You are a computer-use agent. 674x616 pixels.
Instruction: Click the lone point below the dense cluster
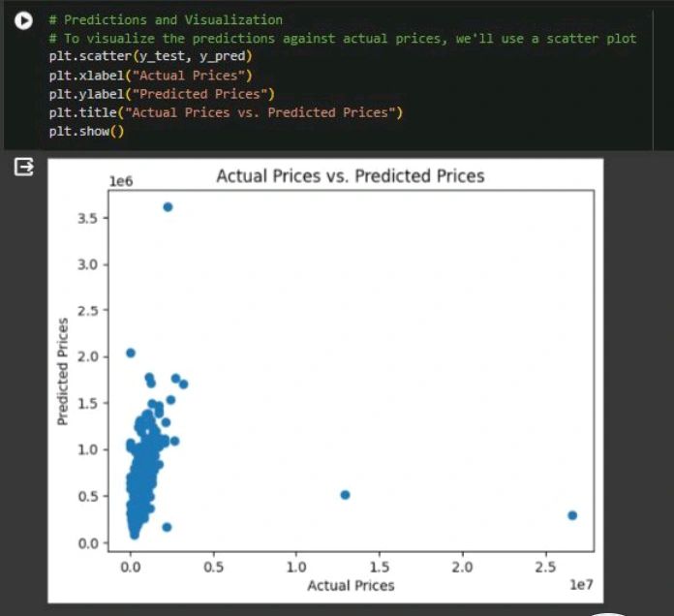click(x=167, y=527)
